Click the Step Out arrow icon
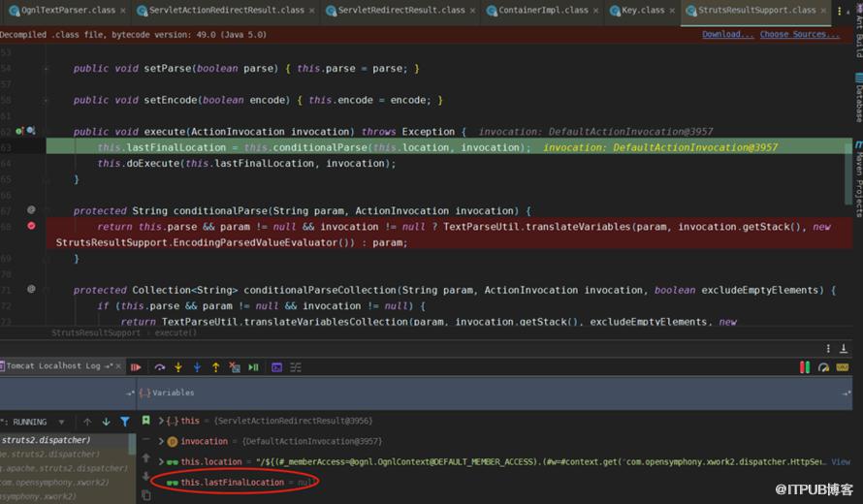The image size is (863, 504). pos(215,367)
